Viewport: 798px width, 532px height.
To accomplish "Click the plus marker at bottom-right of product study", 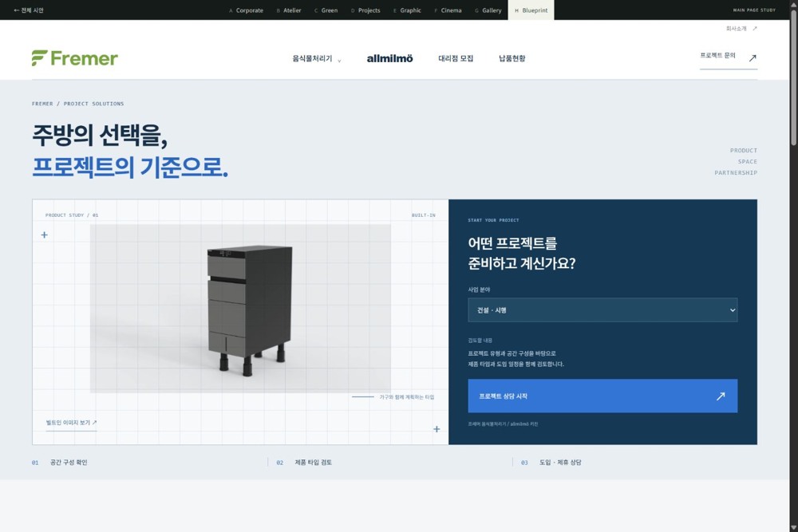I will [x=437, y=429].
